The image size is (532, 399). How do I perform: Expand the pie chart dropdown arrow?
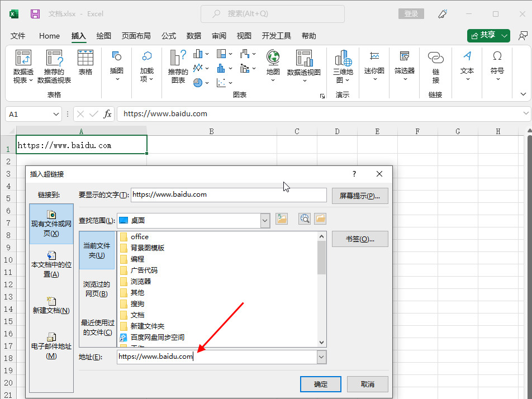click(207, 83)
